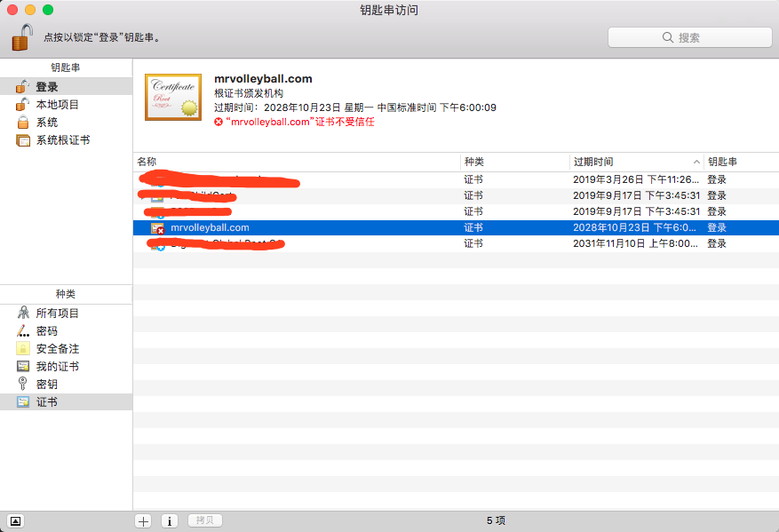This screenshot has height=532, width=779.
Task: Click the untrusted certificate icon beside mrvolleyball.com
Action: [158, 228]
